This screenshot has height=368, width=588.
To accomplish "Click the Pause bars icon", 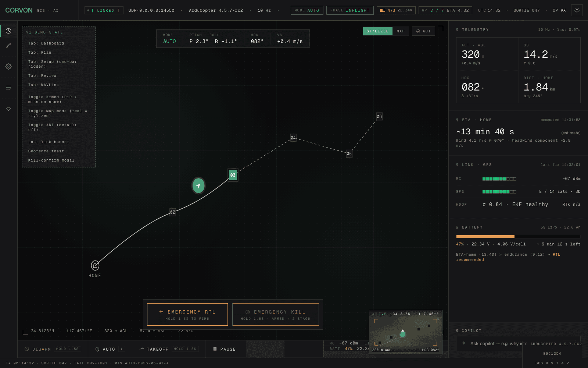I will pos(215,349).
